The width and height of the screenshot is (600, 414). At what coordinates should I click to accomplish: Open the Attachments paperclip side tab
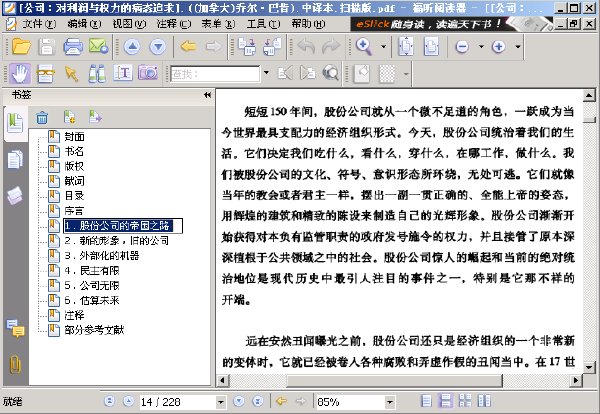(15, 364)
